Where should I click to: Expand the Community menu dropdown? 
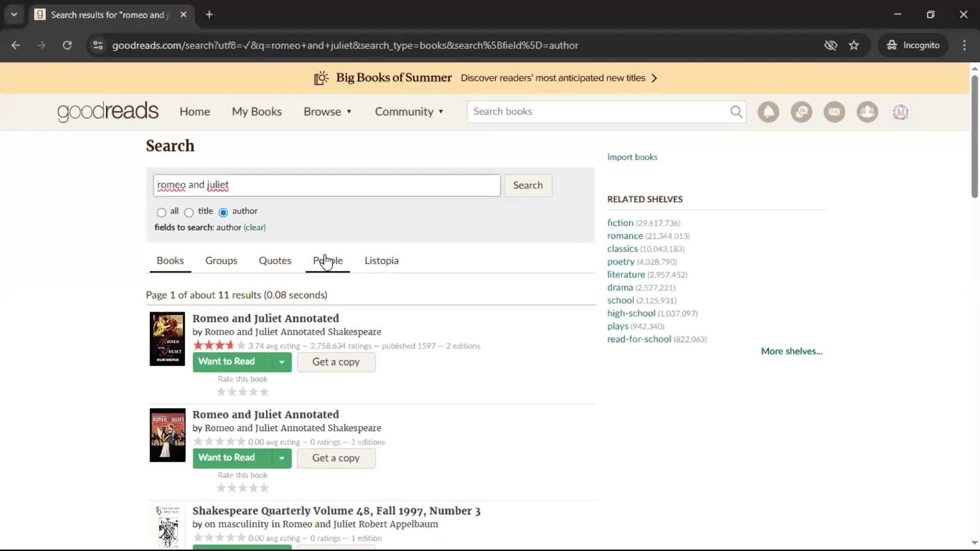pyautogui.click(x=409, y=112)
